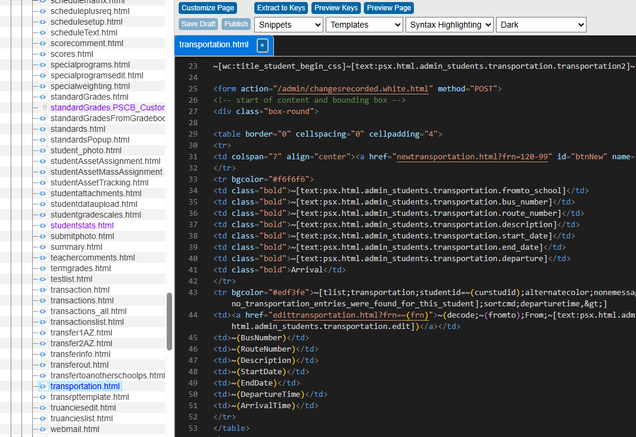Click file icon beside student_photo.html
Viewport: 636px width, 437px height.
coord(42,151)
